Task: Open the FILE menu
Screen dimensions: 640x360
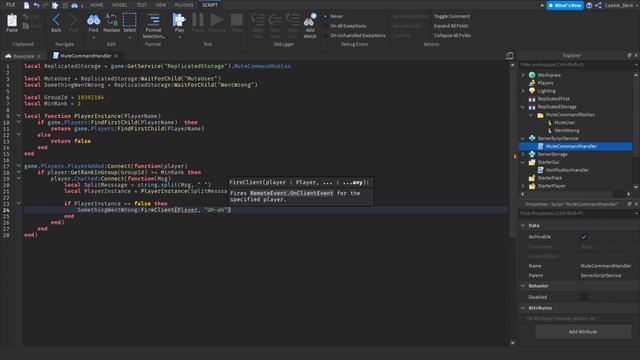Action: coord(11,5)
